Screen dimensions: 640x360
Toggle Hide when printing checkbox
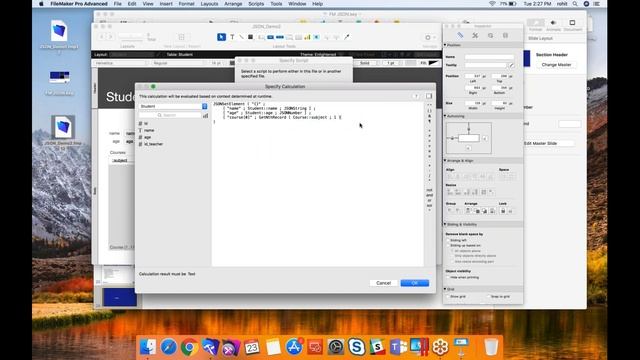coord(448,278)
